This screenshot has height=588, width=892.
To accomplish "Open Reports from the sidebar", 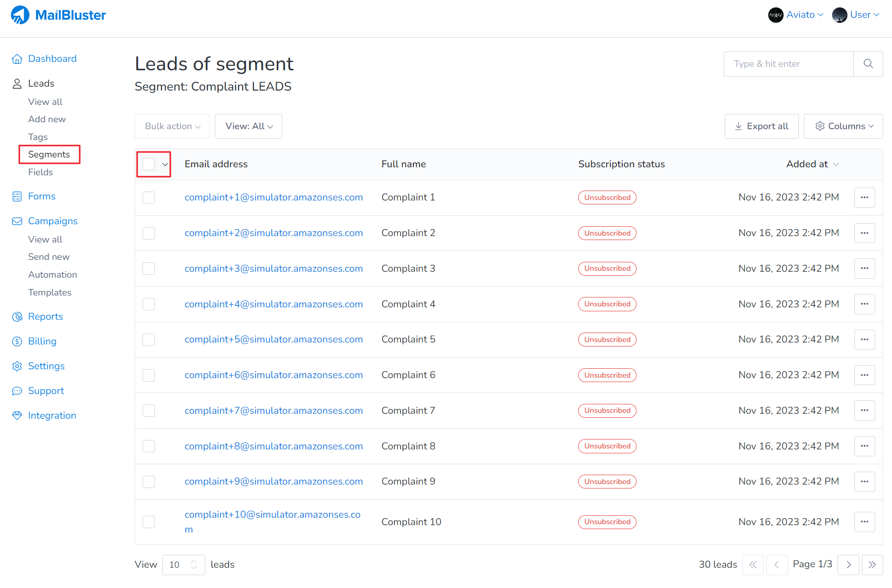I will pos(45,317).
